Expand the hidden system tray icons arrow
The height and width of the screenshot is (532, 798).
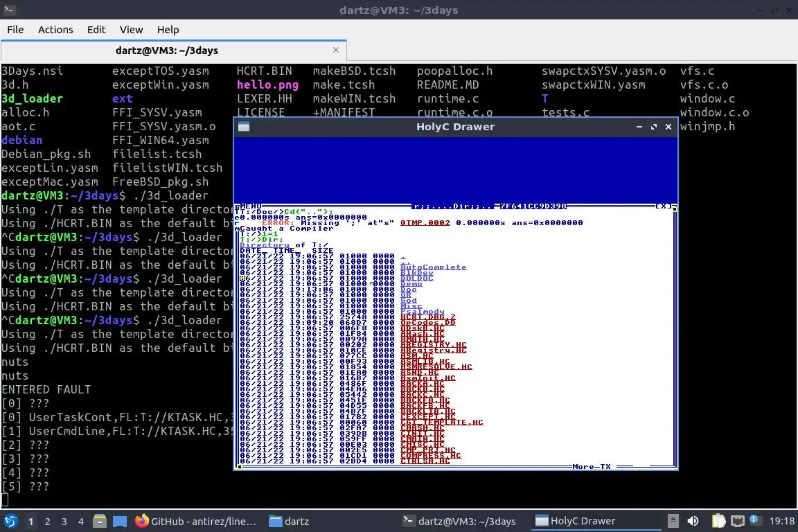(673, 521)
